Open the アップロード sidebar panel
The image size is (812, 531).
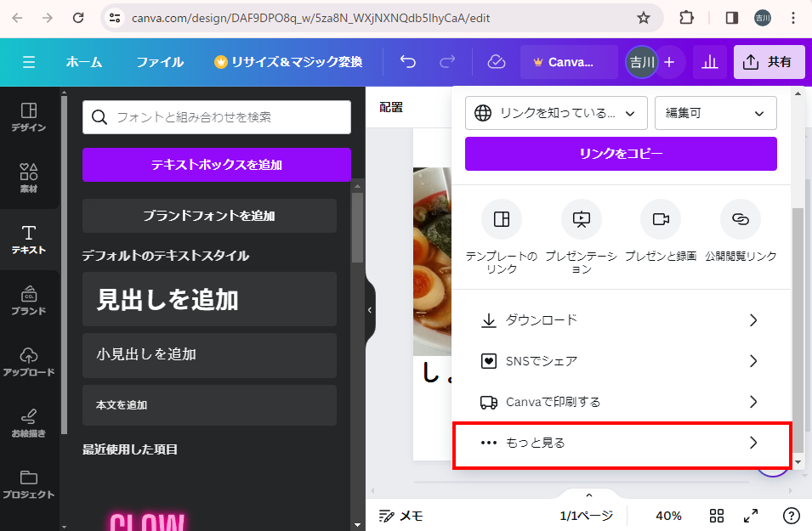click(29, 361)
